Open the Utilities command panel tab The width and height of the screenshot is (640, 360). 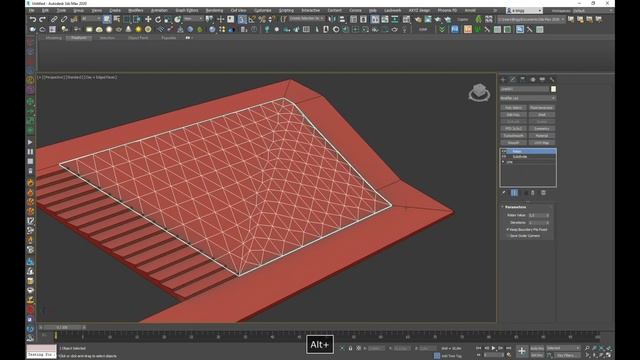(x=552, y=80)
